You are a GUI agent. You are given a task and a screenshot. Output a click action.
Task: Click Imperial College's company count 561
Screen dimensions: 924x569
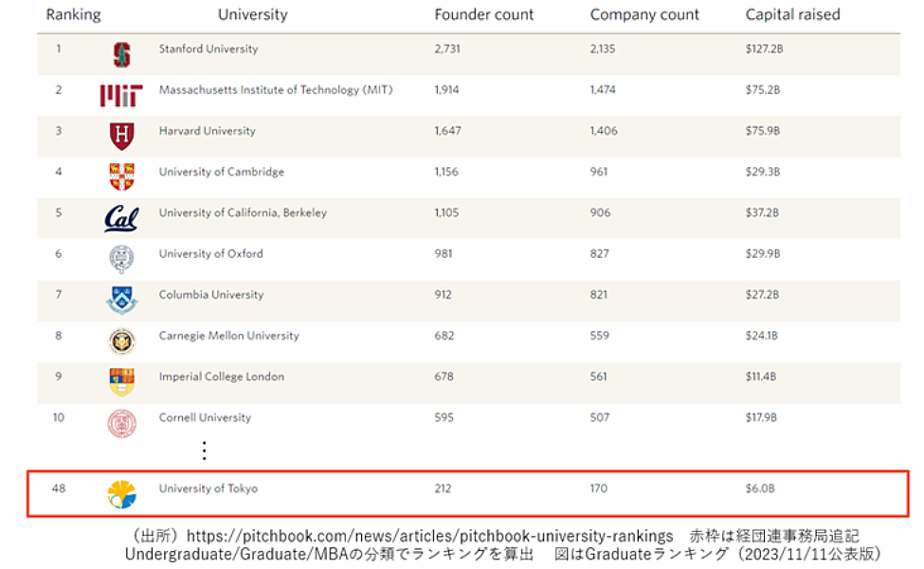tap(599, 376)
